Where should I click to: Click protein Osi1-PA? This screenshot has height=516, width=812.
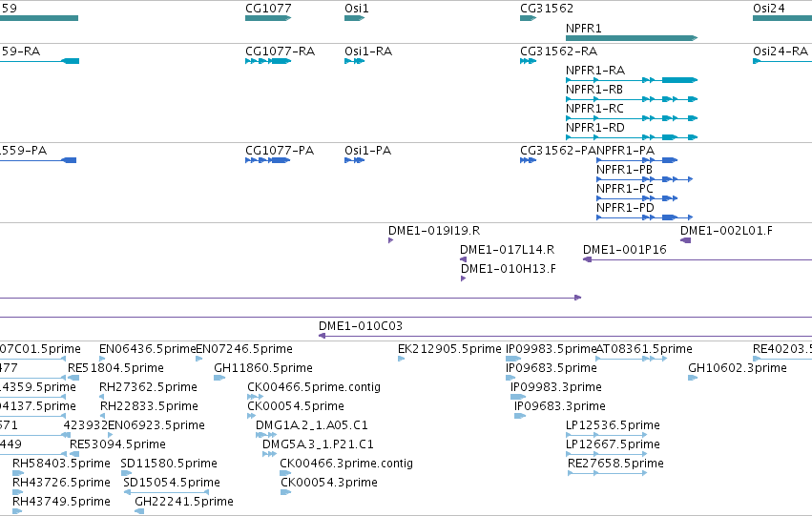click(x=355, y=160)
